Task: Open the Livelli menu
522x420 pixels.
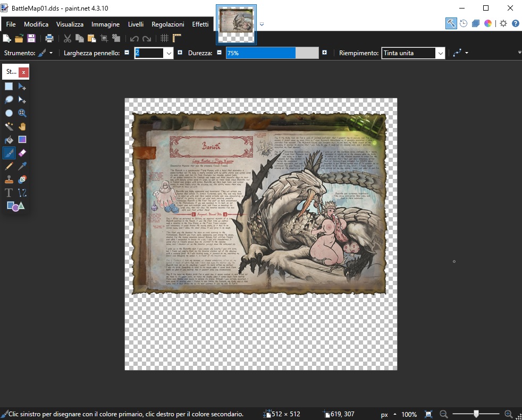Action: [x=136, y=24]
